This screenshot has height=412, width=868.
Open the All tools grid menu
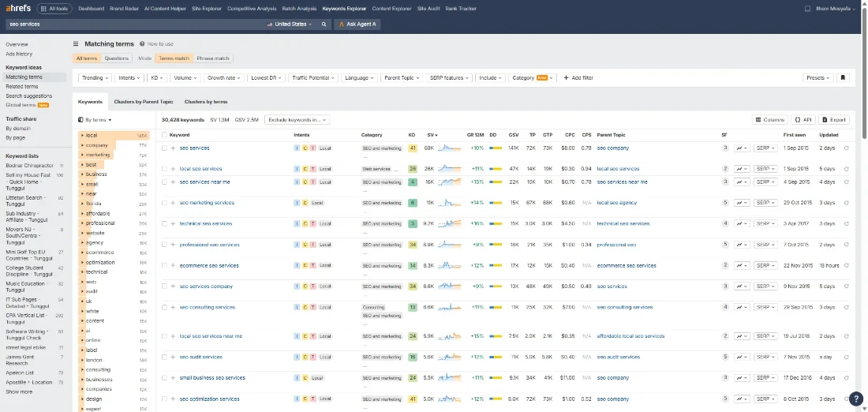pyautogui.click(x=54, y=9)
